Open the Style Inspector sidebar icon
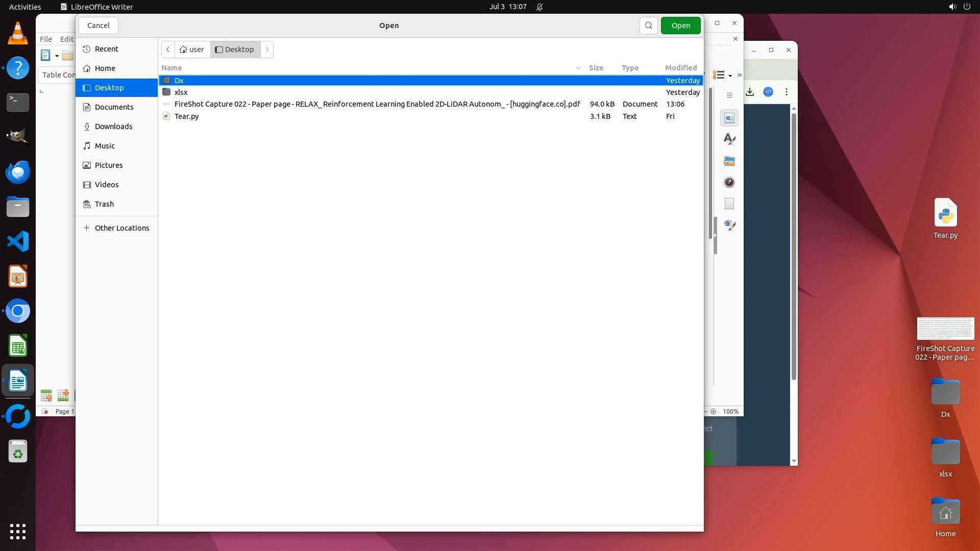The image size is (980, 551). [x=729, y=226]
